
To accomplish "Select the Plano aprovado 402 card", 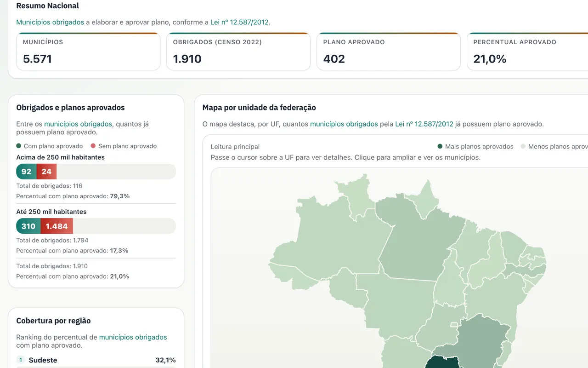I will tap(389, 52).
